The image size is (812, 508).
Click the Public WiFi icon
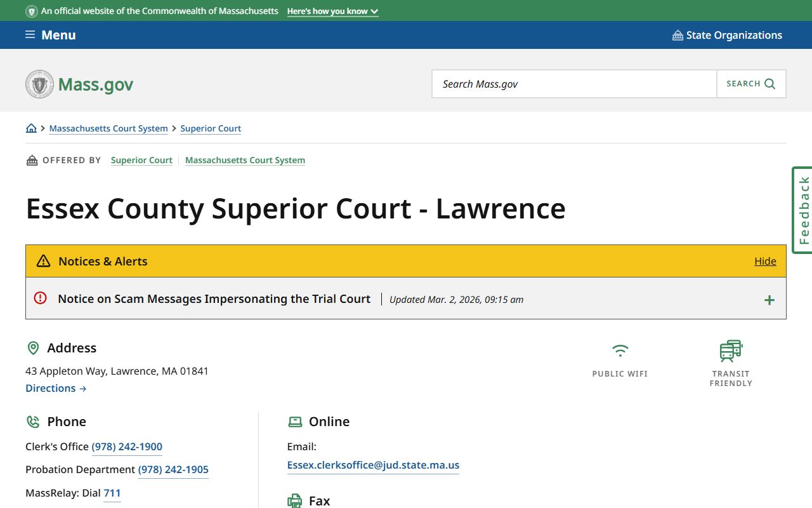[620, 351]
